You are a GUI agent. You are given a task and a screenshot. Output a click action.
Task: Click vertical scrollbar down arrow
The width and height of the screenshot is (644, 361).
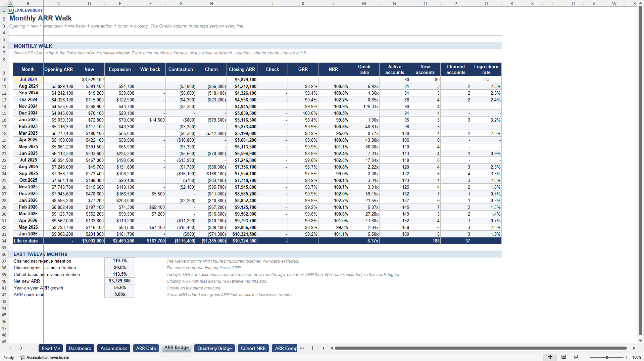click(x=640, y=341)
